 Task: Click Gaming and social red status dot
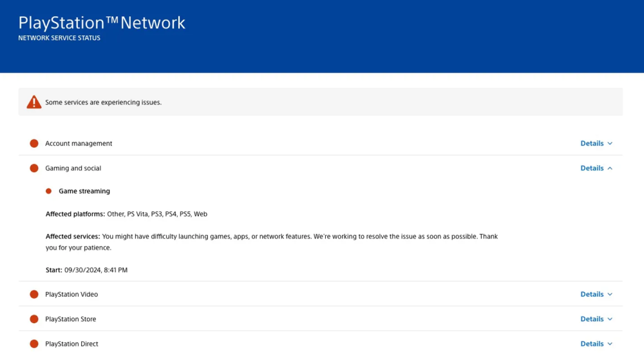34,168
